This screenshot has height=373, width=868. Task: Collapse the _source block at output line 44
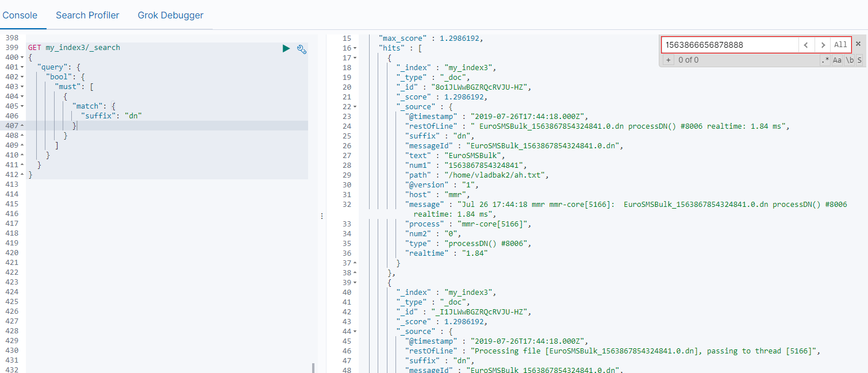click(355, 332)
